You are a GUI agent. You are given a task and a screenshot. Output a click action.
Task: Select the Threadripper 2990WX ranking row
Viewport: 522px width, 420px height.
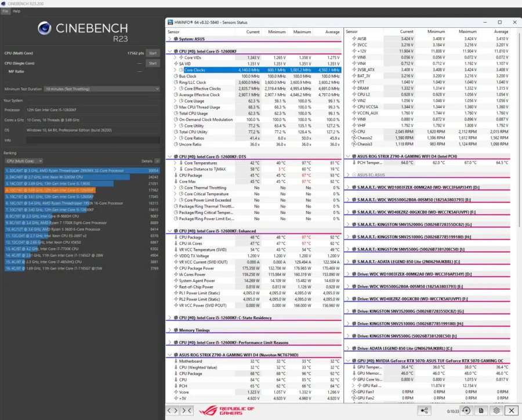[82, 170]
